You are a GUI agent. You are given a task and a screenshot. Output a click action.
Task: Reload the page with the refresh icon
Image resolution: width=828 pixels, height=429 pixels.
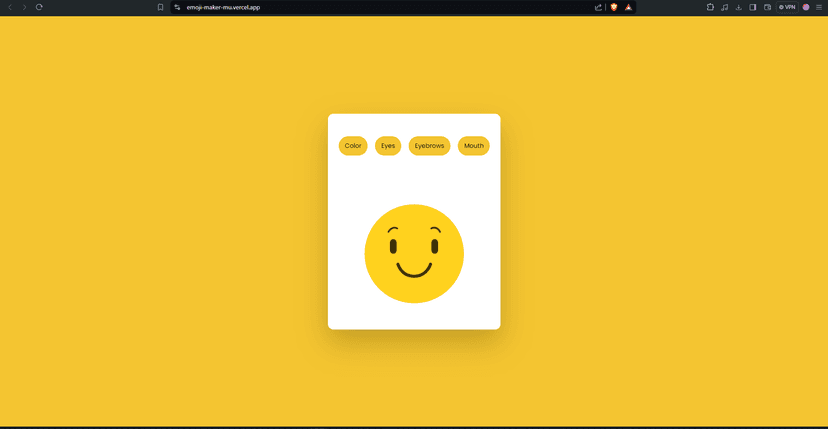[x=39, y=7]
